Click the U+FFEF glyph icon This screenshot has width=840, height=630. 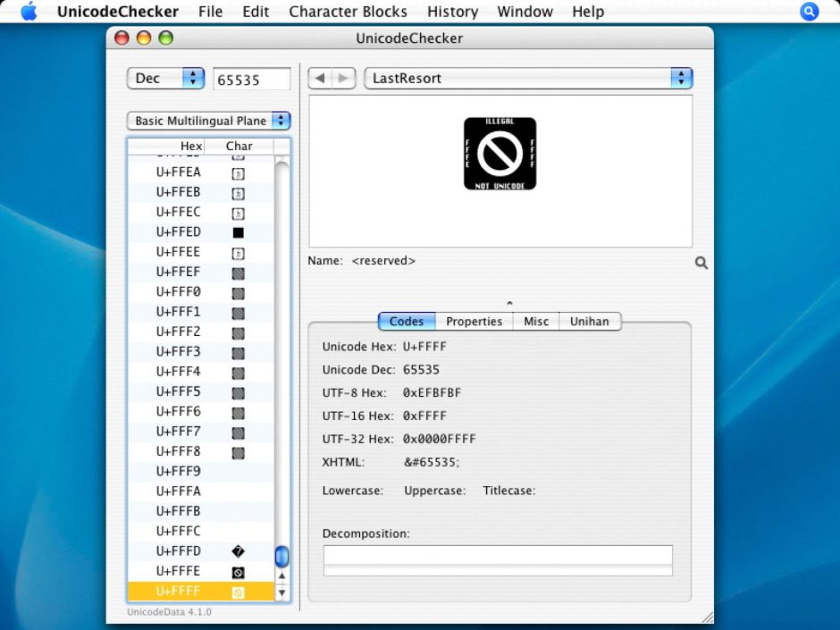pyautogui.click(x=238, y=273)
